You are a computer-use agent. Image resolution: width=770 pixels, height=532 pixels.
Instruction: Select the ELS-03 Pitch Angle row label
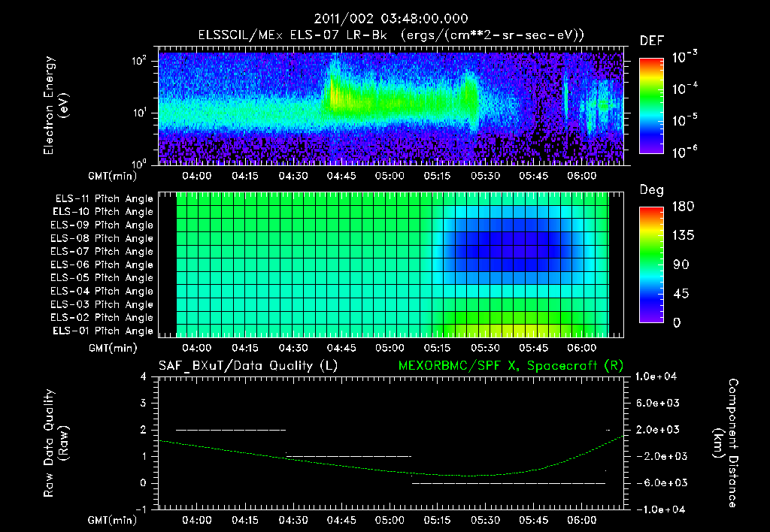click(102, 304)
